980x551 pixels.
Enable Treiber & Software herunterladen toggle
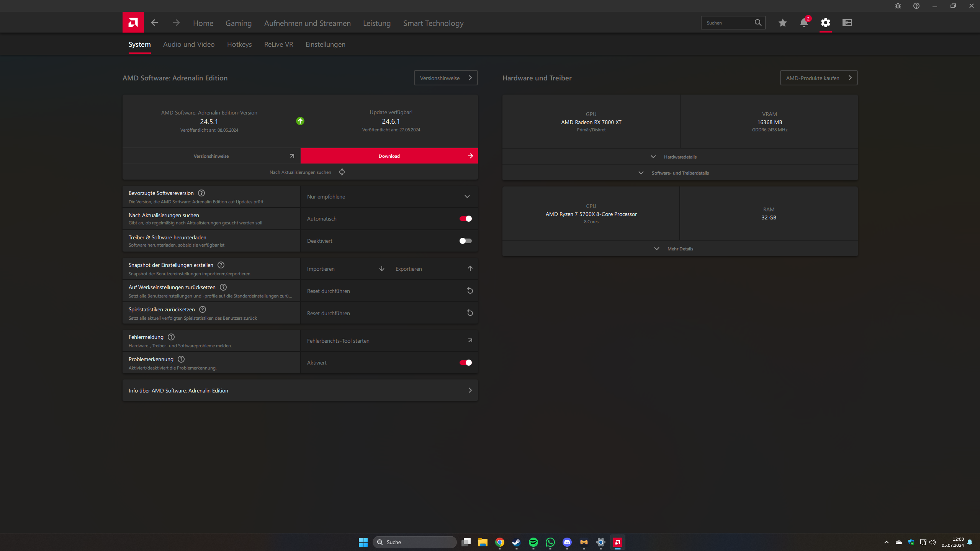click(465, 241)
